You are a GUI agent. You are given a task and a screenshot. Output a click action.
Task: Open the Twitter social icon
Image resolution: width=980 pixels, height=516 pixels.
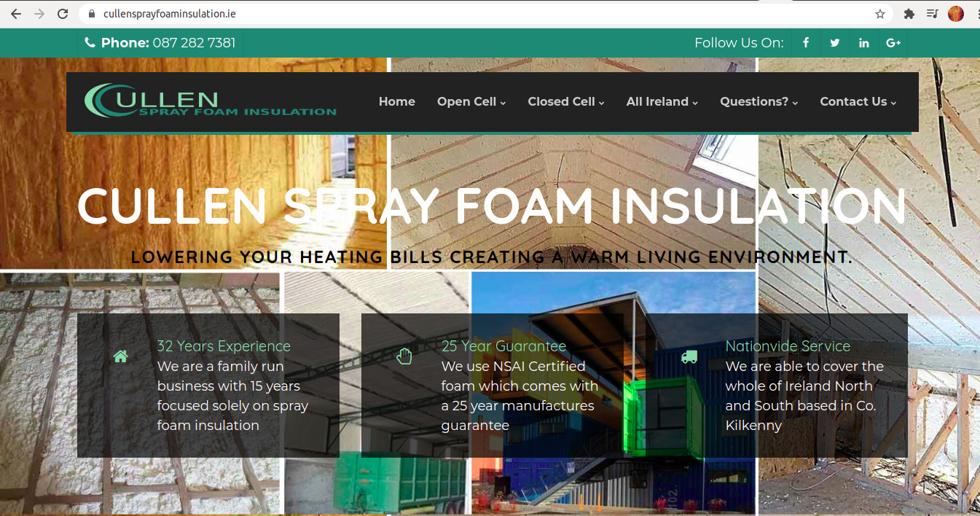pos(835,43)
